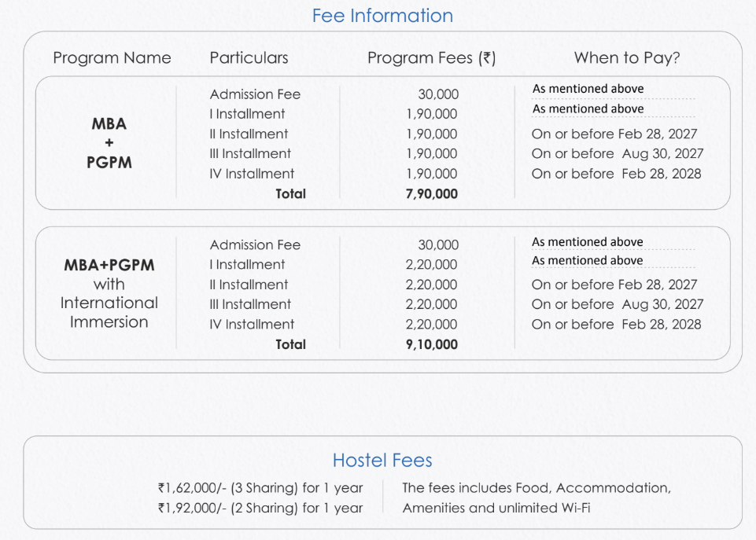Select the Program Fees (₹) column header
756x540 pixels.
431,57
